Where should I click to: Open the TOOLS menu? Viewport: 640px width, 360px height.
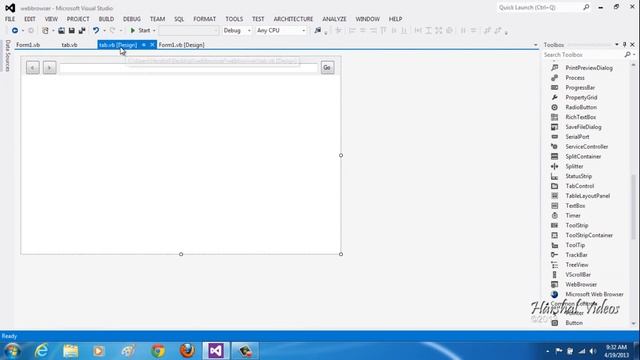click(234, 19)
